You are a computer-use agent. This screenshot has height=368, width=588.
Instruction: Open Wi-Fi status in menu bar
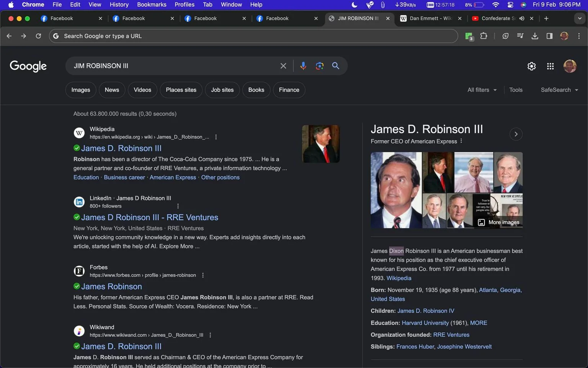(496, 5)
